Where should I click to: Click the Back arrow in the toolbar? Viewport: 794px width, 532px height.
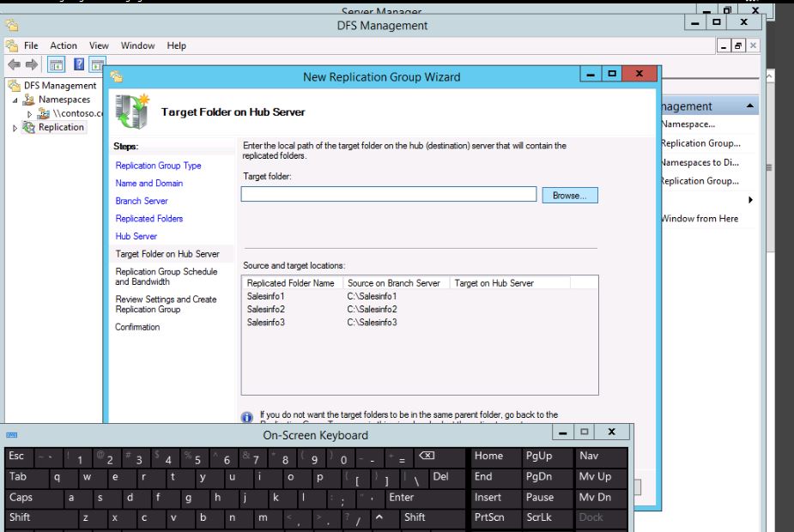point(14,64)
